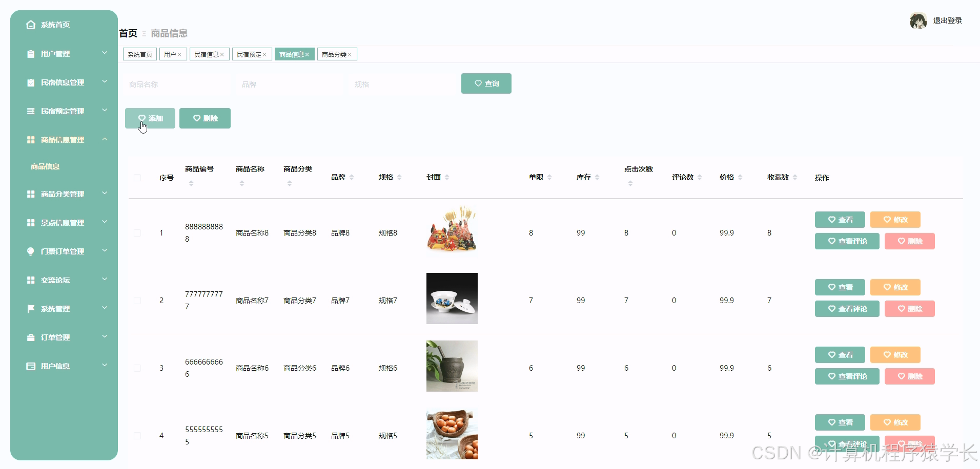This screenshot has height=469, width=980.
Task: Click the list icon beside 民宿预定管理
Action: click(31, 111)
